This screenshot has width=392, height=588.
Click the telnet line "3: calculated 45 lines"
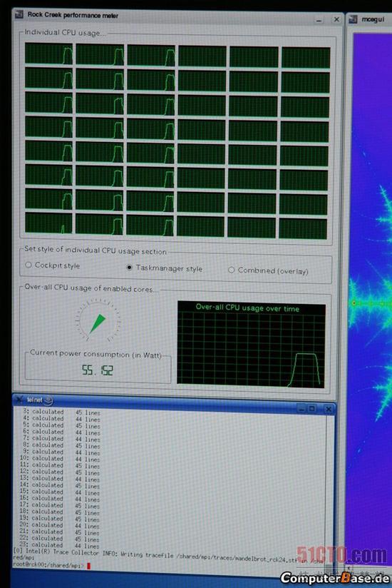61,412
